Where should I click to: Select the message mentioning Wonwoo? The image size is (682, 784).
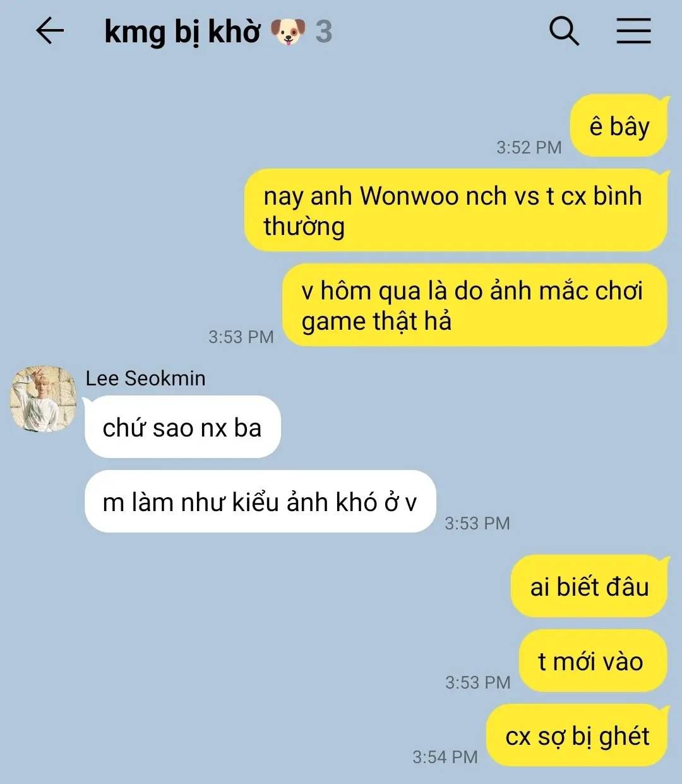(456, 210)
